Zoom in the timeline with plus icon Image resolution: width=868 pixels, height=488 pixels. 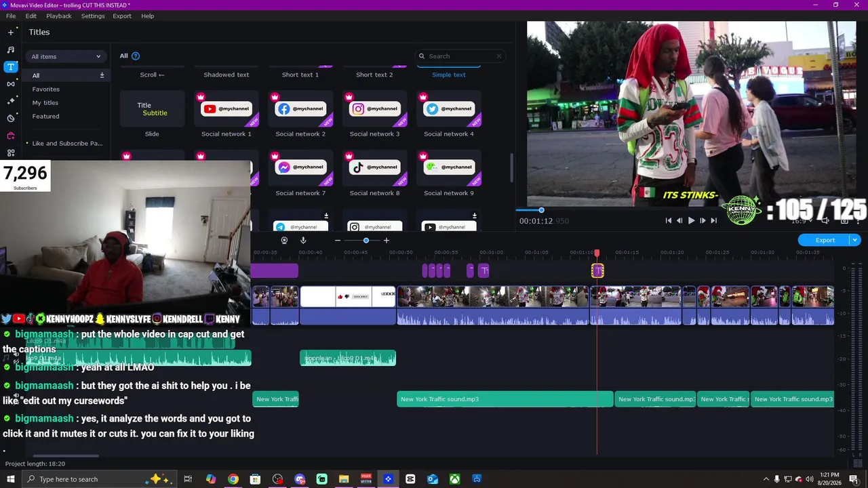[x=387, y=241]
